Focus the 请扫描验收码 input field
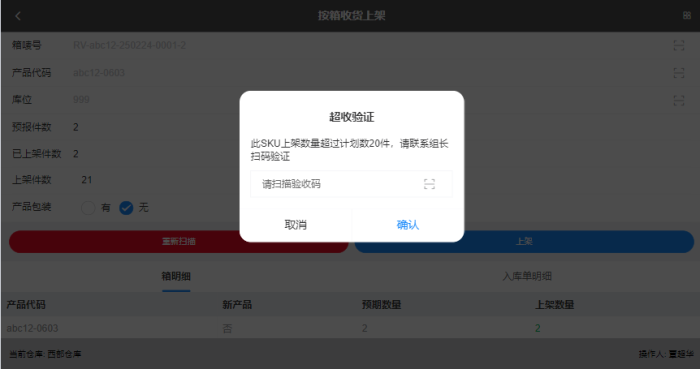This screenshot has height=369, width=700. (x=351, y=184)
